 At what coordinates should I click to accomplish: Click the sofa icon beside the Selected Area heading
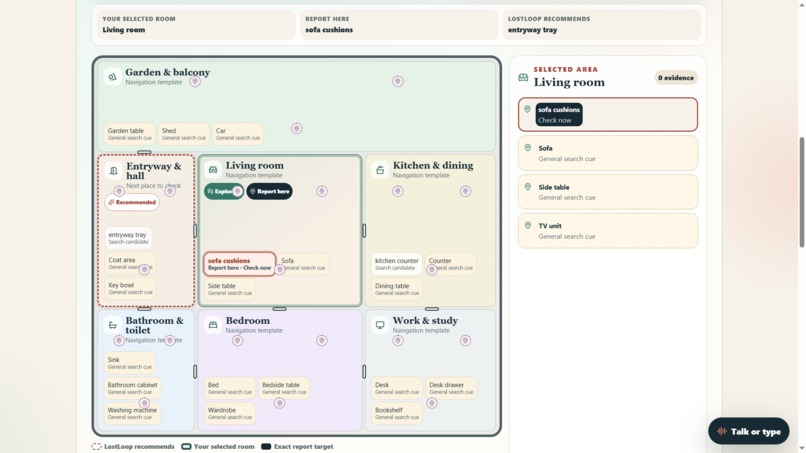523,78
